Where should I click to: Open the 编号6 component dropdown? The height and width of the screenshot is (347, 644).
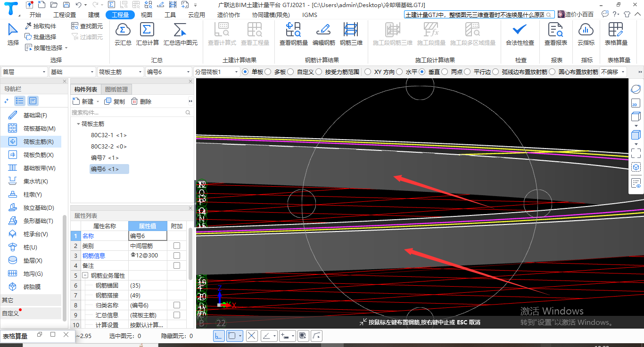point(168,72)
